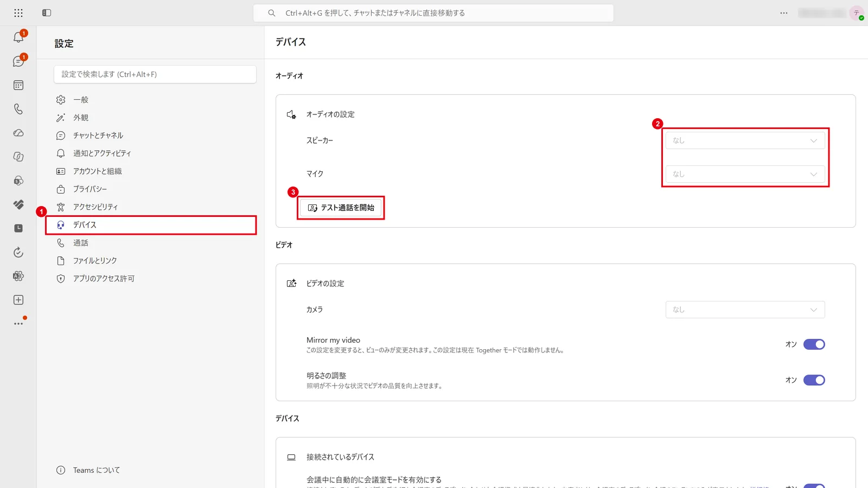Viewport: 868px width, 488px height.
Task: Toggle the navigation pane icon in title bar
Action: [x=47, y=13]
